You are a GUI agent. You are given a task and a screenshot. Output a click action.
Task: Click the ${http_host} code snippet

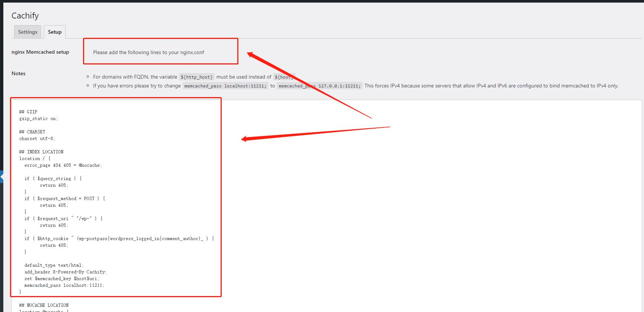coord(197,77)
